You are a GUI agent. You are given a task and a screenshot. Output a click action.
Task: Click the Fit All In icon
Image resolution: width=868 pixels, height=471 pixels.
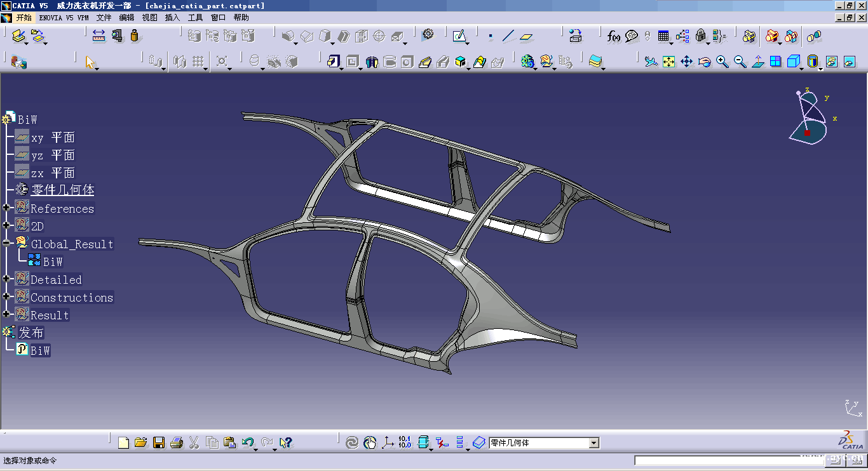point(668,62)
